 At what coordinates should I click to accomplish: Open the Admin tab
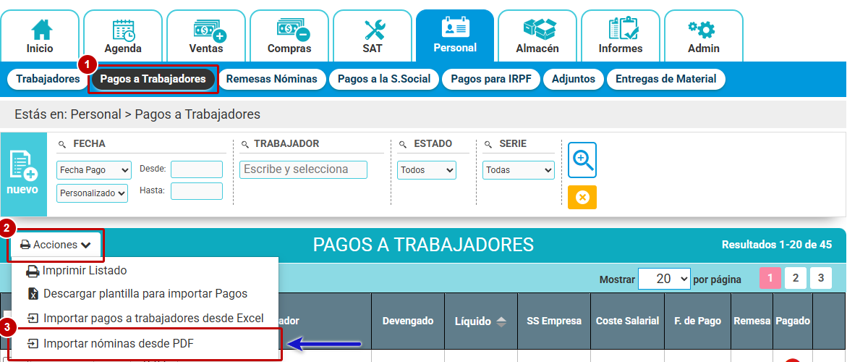pyautogui.click(x=704, y=35)
